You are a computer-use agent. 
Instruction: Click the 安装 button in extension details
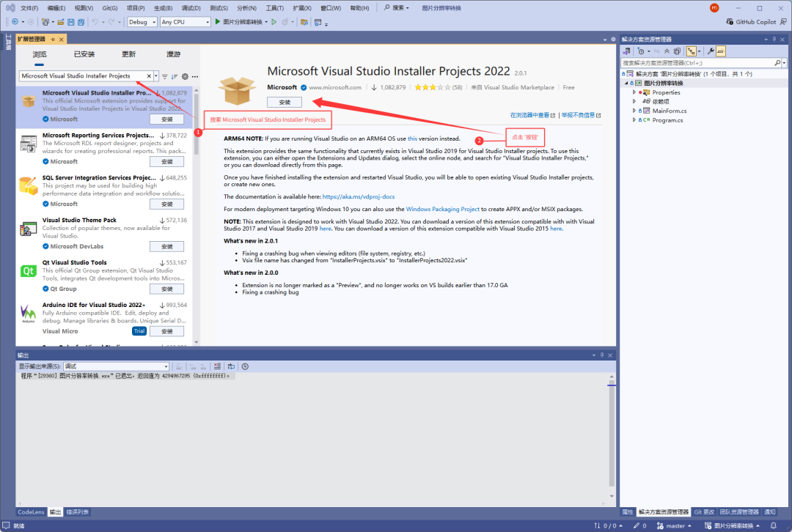tap(285, 102)
